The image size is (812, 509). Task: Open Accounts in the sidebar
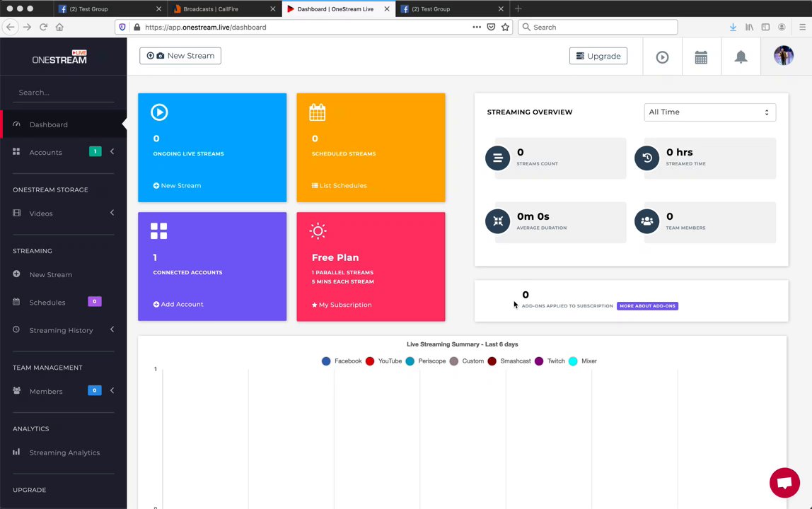pos(45,152)
